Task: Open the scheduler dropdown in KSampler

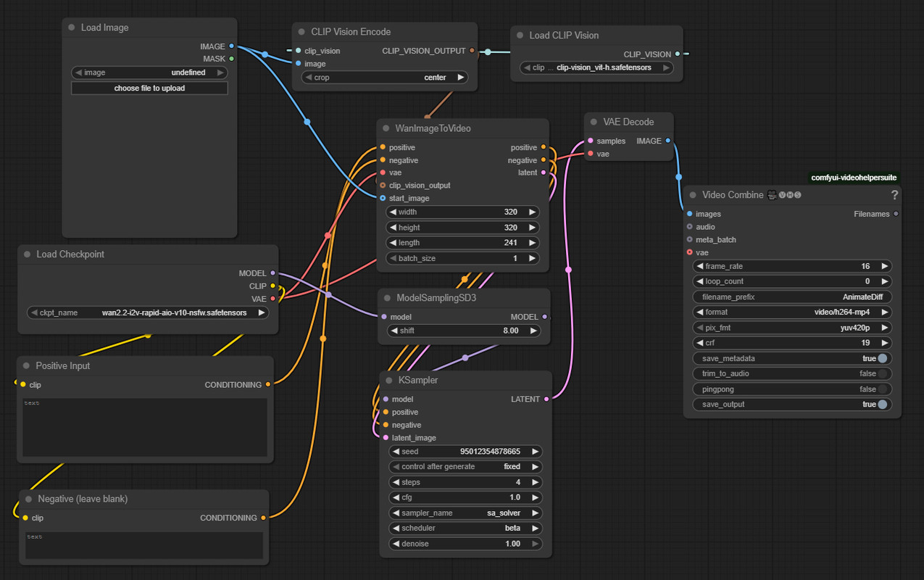Action: pos(465,528)
